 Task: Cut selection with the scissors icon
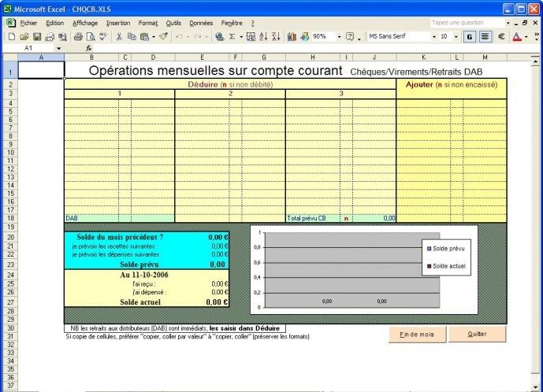click(x=119, y=36)
